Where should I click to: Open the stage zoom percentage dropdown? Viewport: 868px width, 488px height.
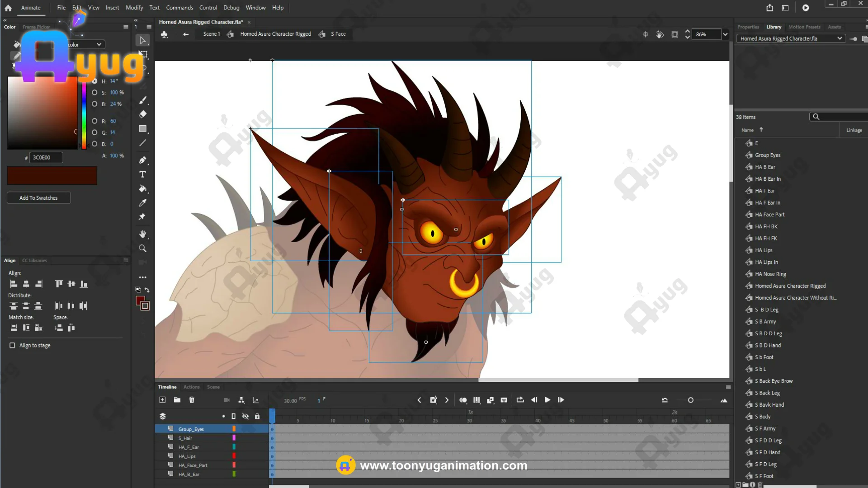click(725, 34)
